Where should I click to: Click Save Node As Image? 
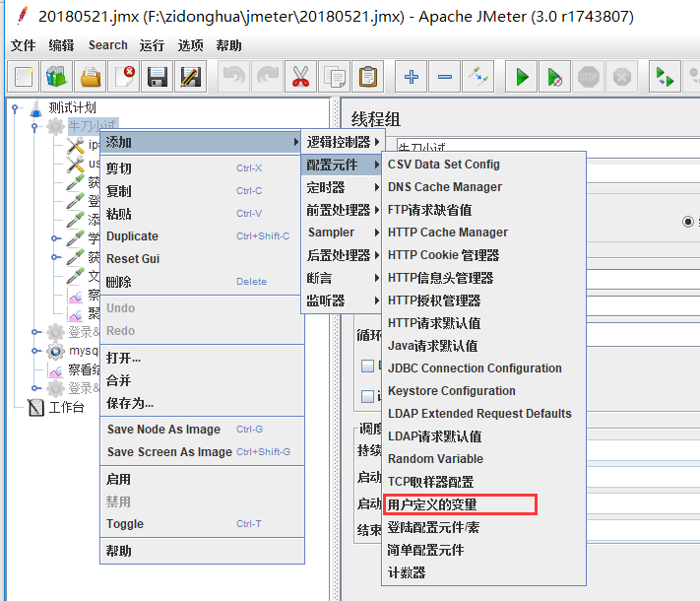[x=203, y=429]
